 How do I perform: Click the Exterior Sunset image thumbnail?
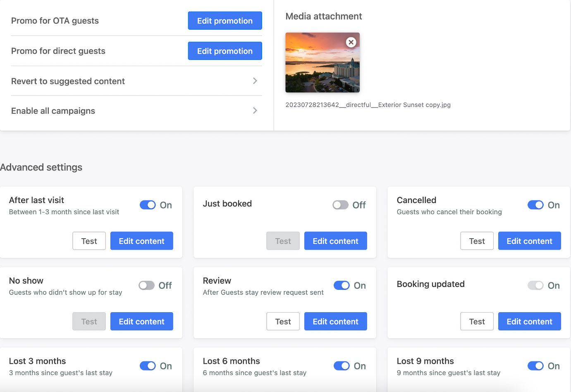(318, 66)
